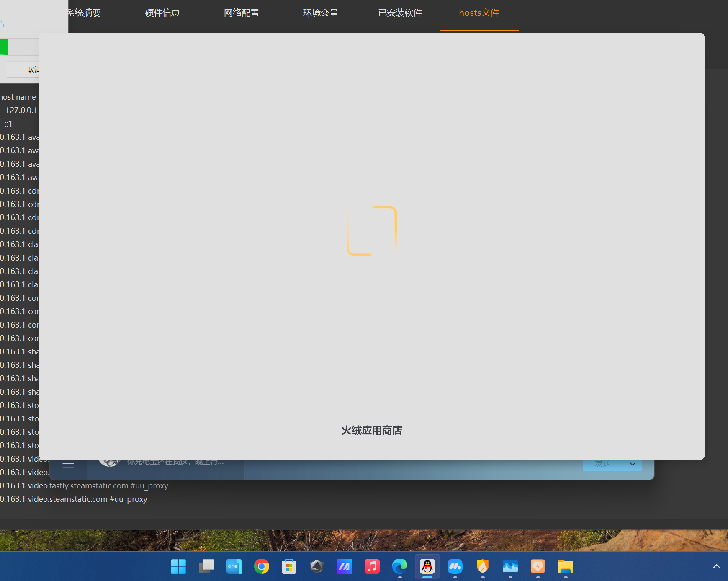Expand the send button dropdown arrow in chat

pyautogui.click(x=633, y=464)
